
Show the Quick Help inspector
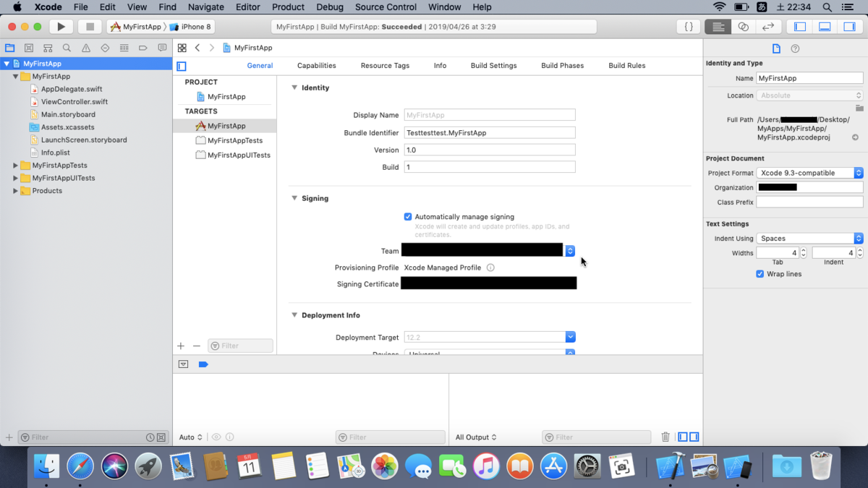[795, 48]
